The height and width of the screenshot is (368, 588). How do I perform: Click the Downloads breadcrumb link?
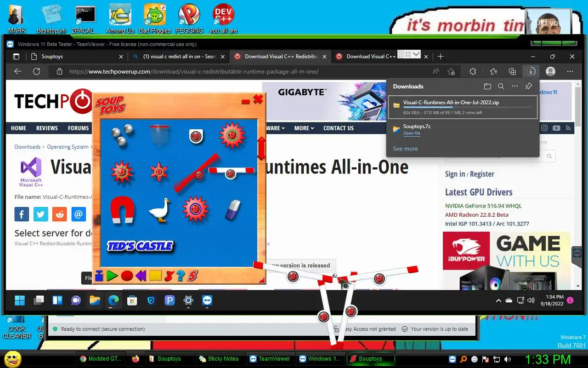pos(28,147)
